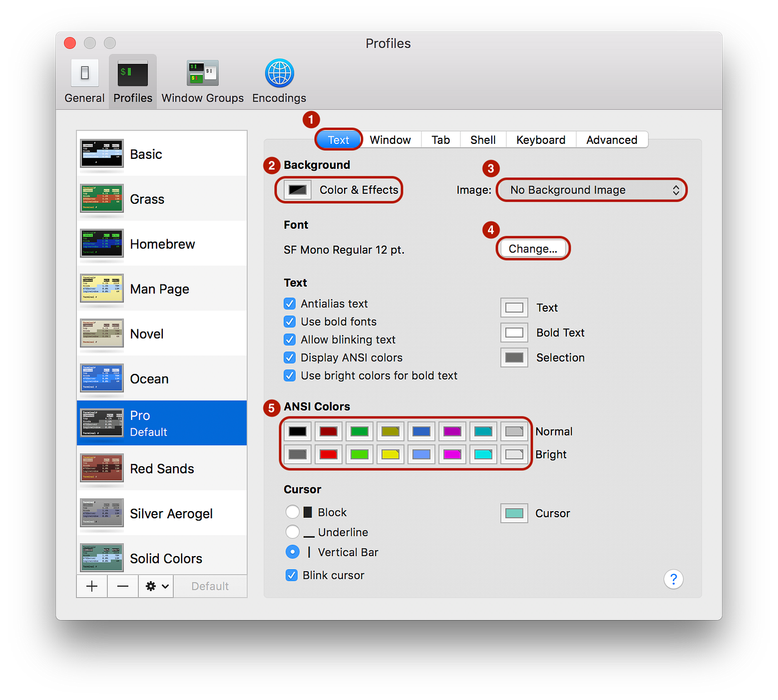Viewport: 778px width, 700px height.
Task: Remove selected profile with minus icon
Action: click(122, 586)
